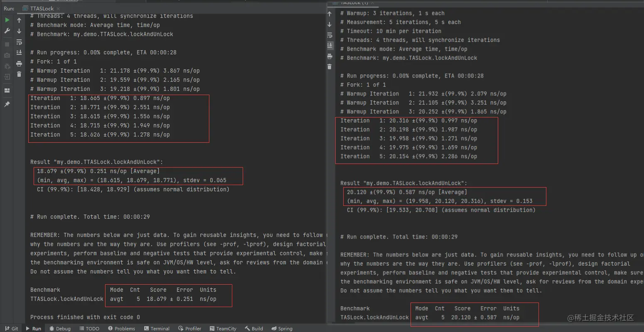Jump up the stack trace in left console

[x=19, y=20]
